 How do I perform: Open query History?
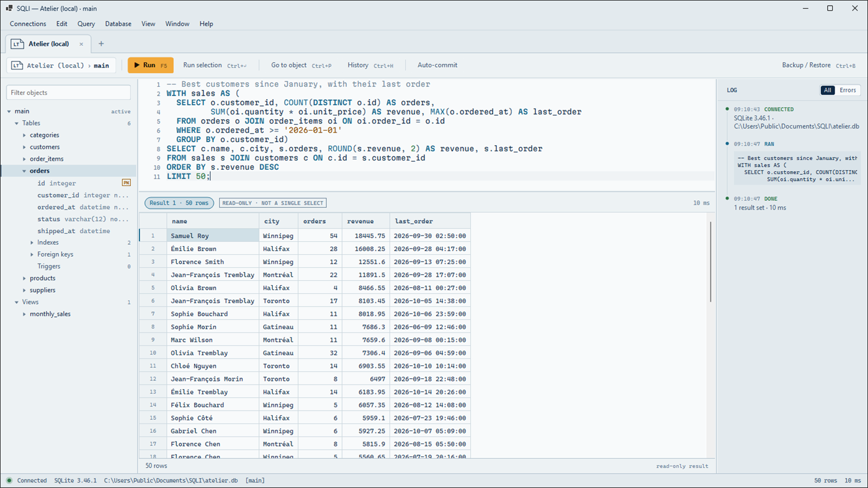point(370,65)
